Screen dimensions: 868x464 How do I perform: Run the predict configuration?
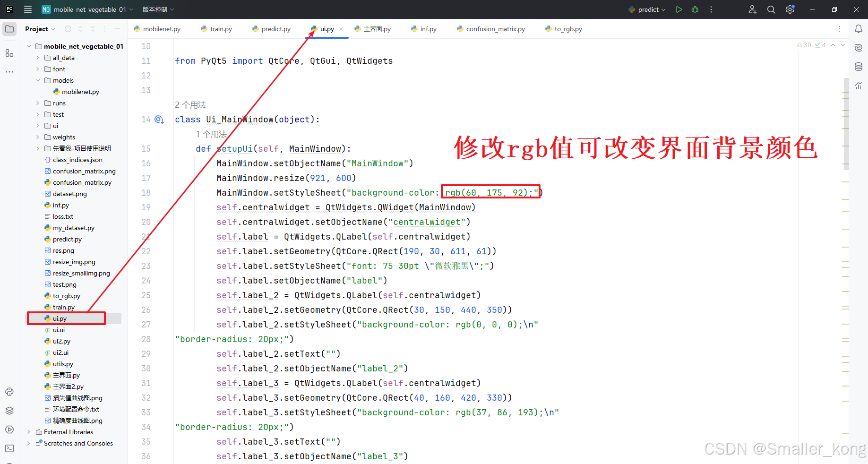coord(679,9)
